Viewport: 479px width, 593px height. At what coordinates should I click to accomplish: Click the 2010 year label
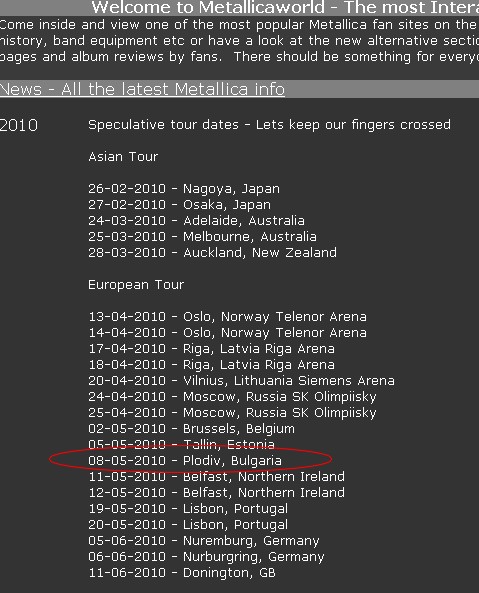tap(19, 125)
